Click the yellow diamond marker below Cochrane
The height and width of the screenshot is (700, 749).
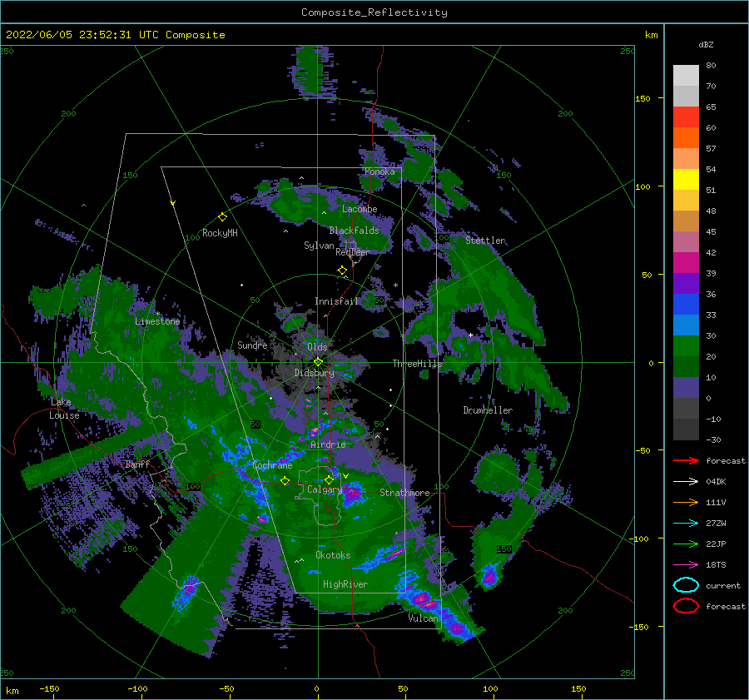[x=285, y=481]
